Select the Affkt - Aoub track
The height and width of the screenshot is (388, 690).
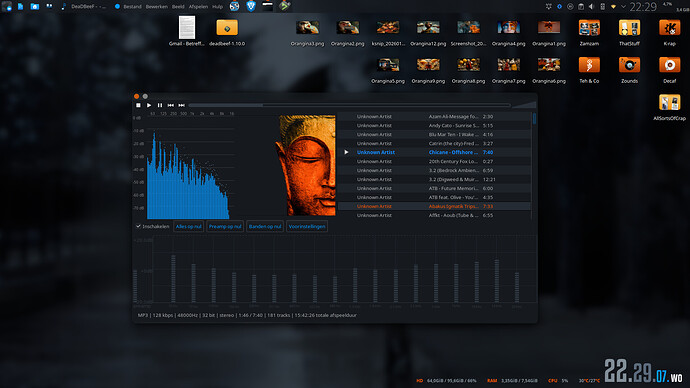tap(434, 215)
